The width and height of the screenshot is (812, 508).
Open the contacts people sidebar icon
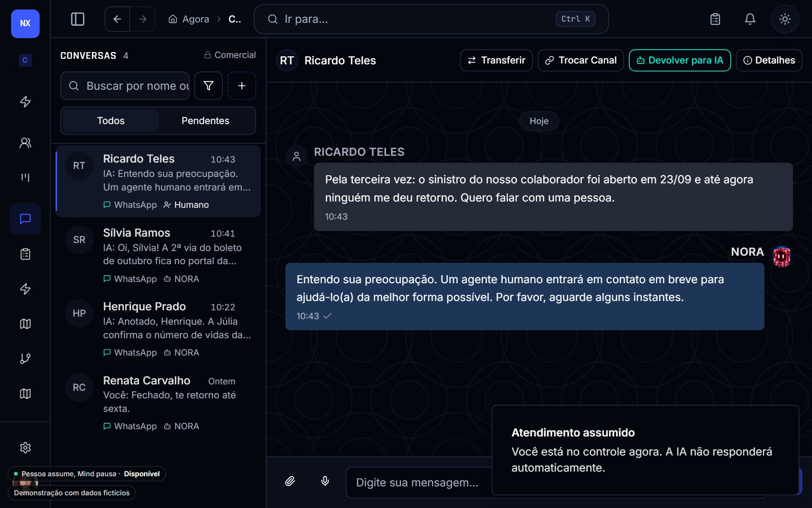click(x=25, y=143)
